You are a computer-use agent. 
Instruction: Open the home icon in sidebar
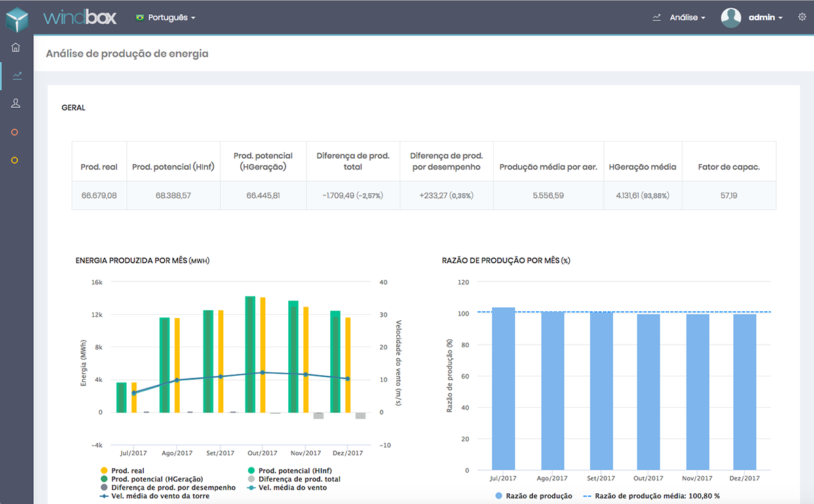pyautogui.click(x=16, y=47)
